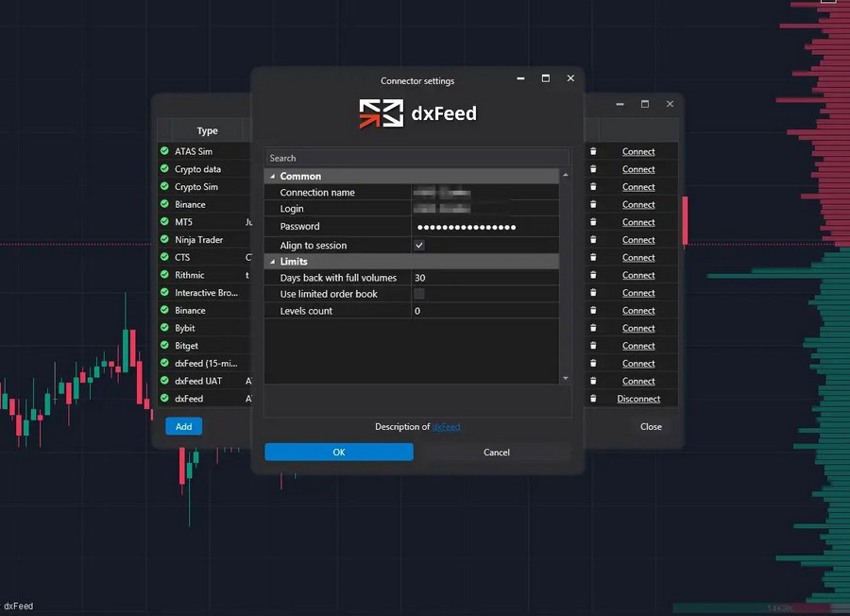
Task: Delete the Ninja Trader connection via its trash icon
Action: pyautogui.click(x=593, y=240)
